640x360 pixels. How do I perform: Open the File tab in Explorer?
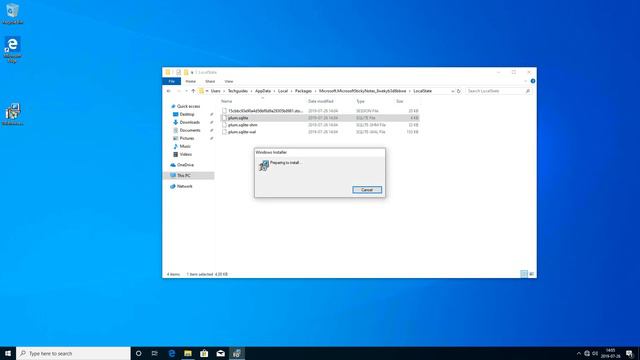pos(171,81)
